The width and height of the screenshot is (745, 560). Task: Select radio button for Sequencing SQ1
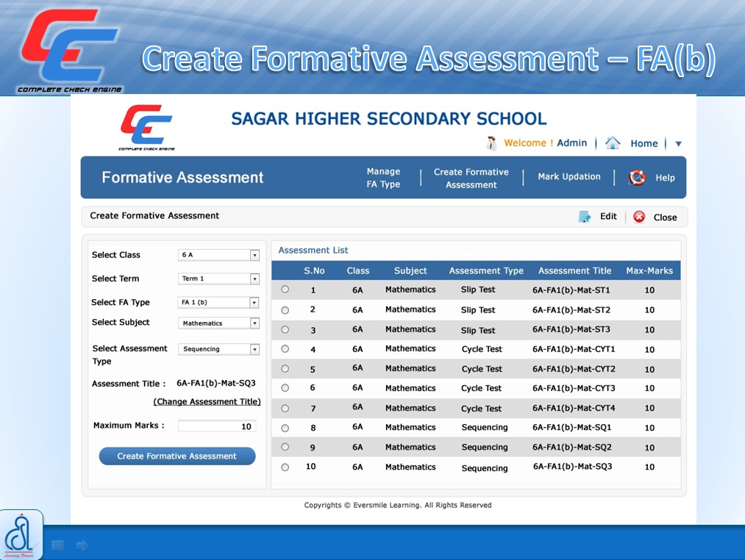point(285,428)
